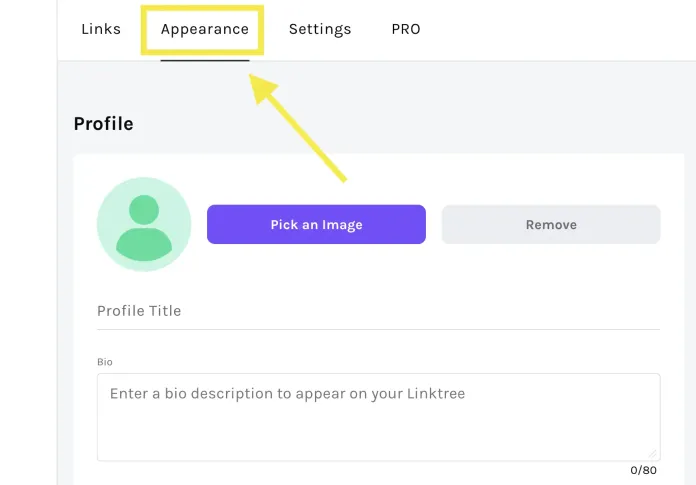This screenshot has width=696, height=485.
Task: Focus the Profile Title input field
Action: 378,311
